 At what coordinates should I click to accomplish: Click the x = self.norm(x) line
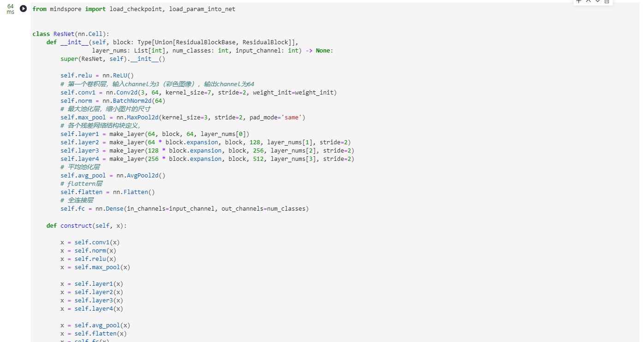[x=88, y=250]
